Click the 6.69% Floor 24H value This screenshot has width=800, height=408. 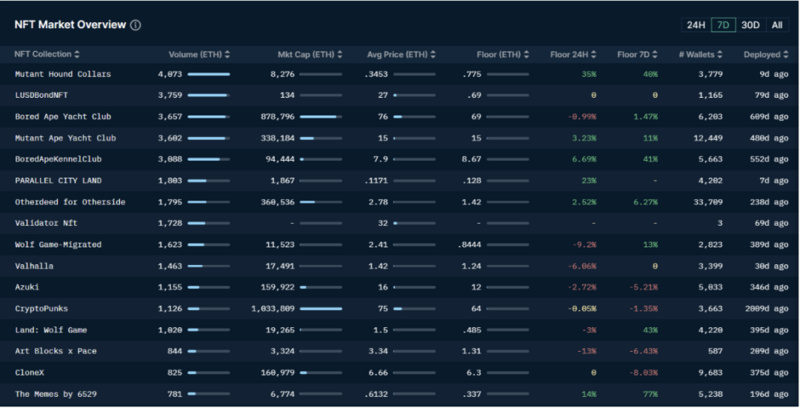(x=584, y=159)
